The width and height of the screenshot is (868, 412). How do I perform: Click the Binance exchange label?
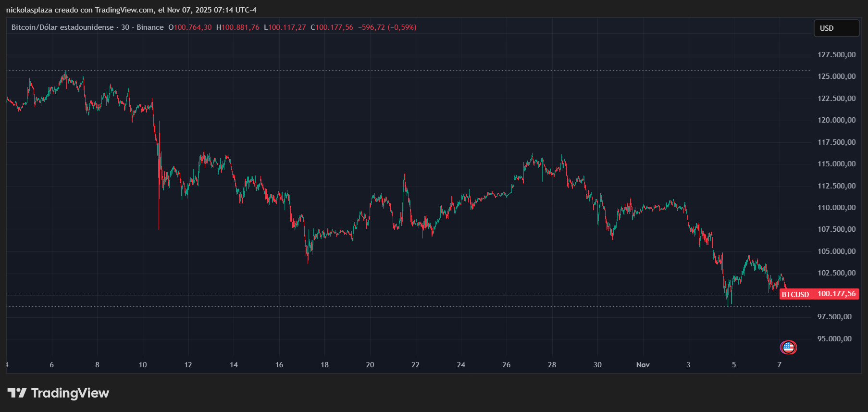(150, 27)
